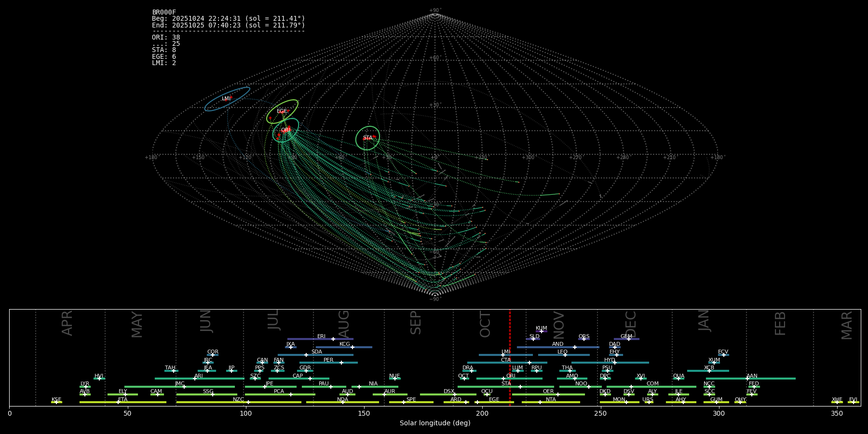Click the +300 longitude label on the map
This screenshot has width=868, height=434.
[x=528, y=158]
